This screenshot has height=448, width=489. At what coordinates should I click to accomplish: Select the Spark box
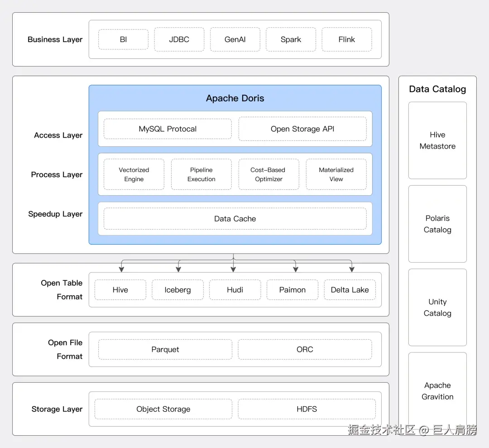click(x=291, y=39)
